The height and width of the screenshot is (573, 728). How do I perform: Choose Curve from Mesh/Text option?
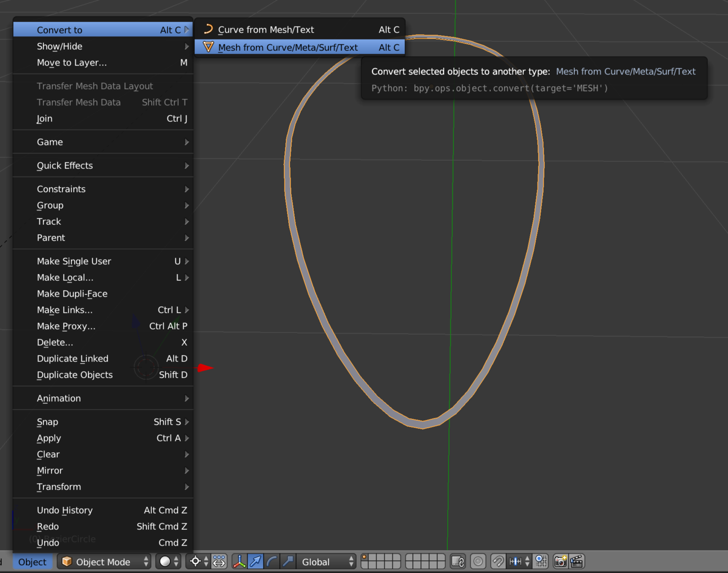(x=300, y=29)
